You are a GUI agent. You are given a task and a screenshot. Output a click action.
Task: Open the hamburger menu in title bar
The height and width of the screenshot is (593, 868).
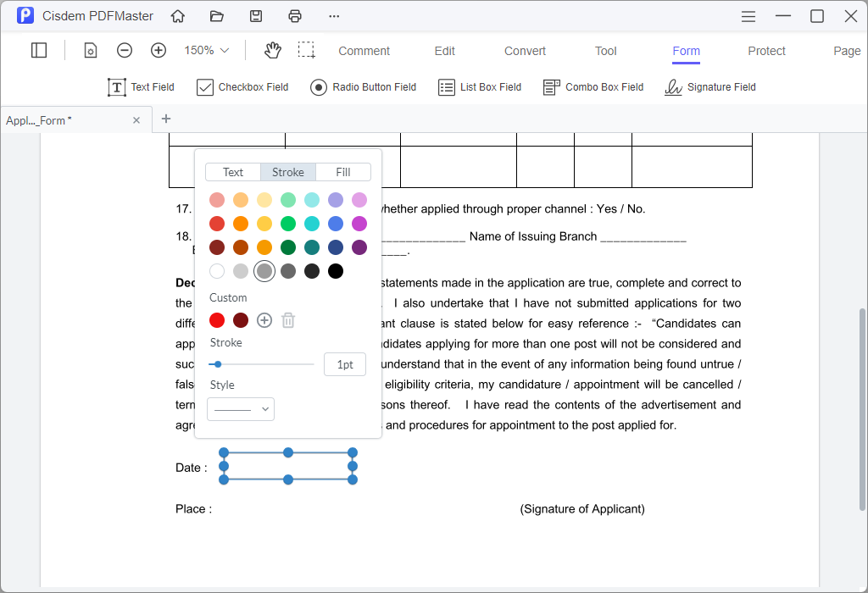tap(748, 17)
